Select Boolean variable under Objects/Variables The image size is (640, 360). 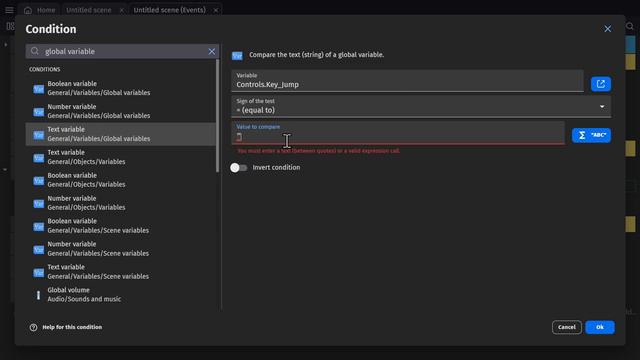[x=120, y=180]
